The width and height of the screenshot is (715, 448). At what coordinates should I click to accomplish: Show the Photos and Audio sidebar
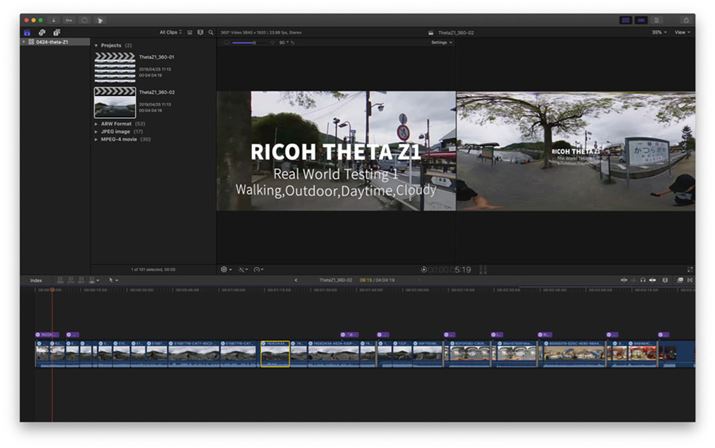[41, 32]
